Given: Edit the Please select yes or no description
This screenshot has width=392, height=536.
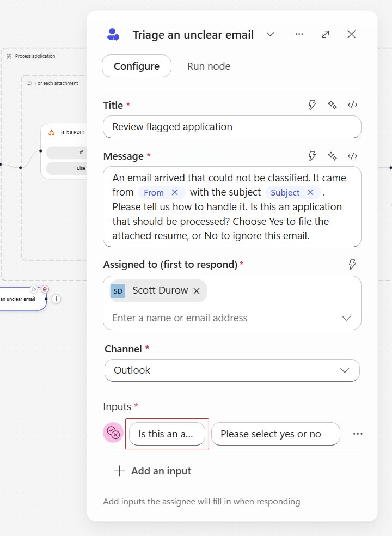Looking at the screenshot, I should (275, 434).
